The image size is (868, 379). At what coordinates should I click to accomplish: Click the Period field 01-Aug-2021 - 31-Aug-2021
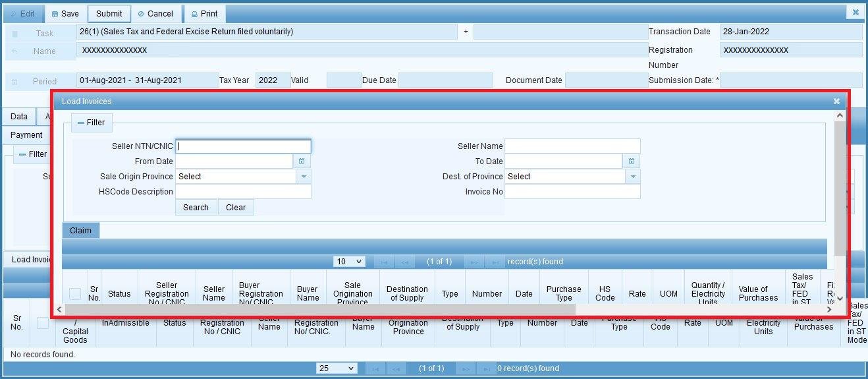click(147, 80)
